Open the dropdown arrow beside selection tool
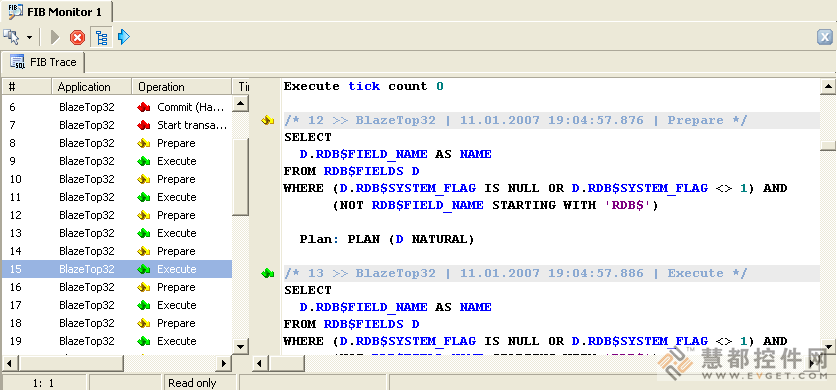The image size is (837, 391). (x=29, y=37)
